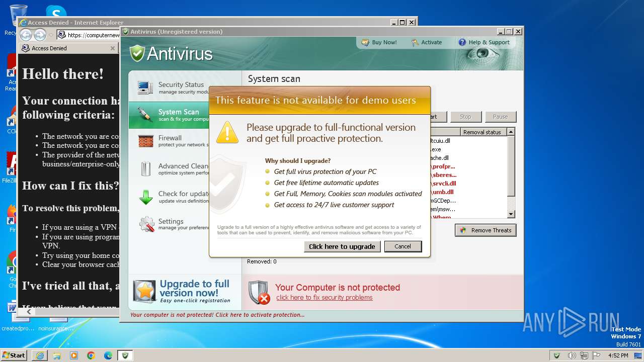Screen dimensions: 644x362
Task: Click the Check for updates green arrow icon
Action: click(x=145, y=197)
